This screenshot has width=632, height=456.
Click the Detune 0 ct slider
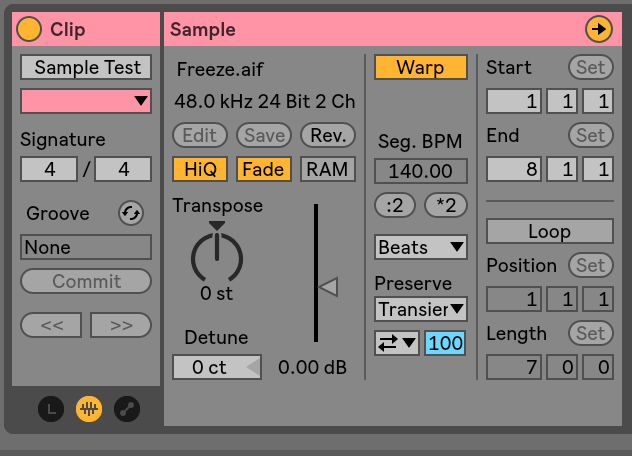click(x=217, y=367)
